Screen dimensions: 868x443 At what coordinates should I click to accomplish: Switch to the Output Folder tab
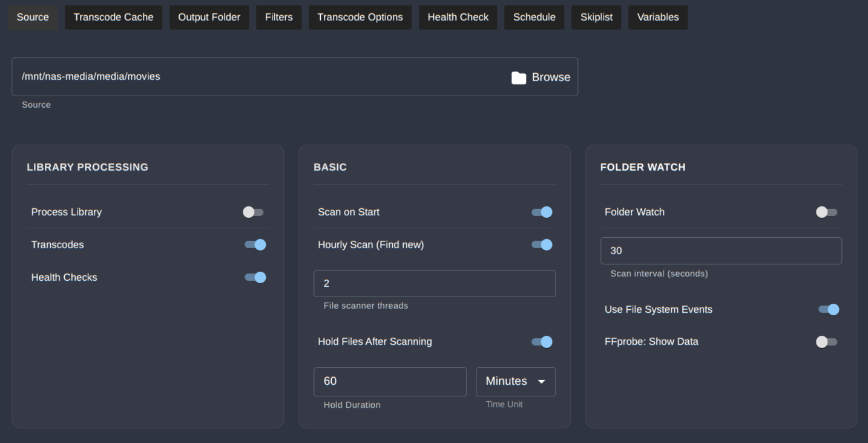point(209,17)
